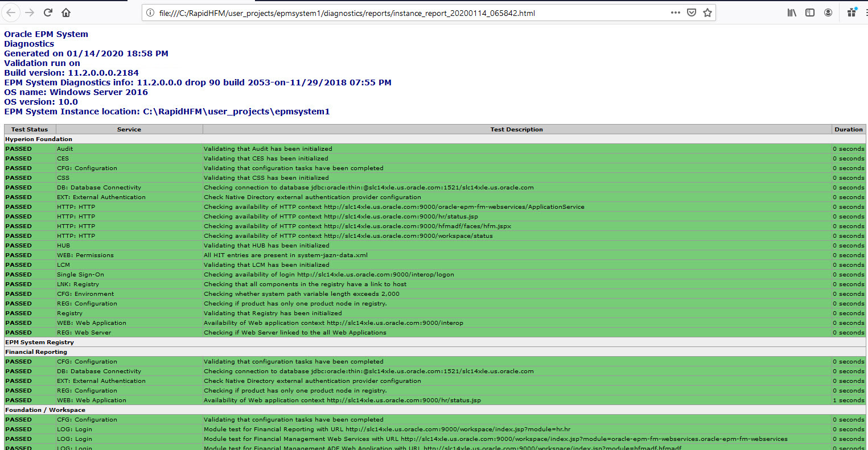The image size is (868, 450).
Task: Click 'OS version: 10.0' line
Action: pos(41,102)
